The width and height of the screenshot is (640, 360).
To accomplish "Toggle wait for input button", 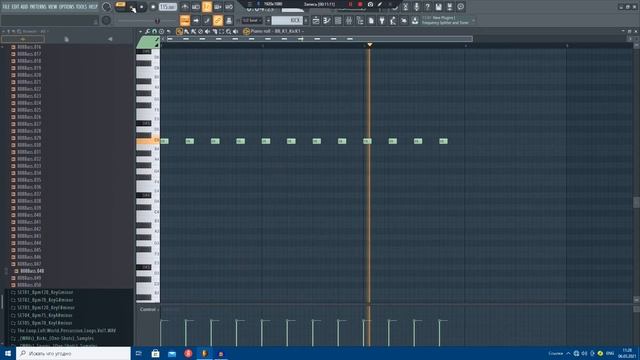I will pyautogui.click(x=196, y=7).
